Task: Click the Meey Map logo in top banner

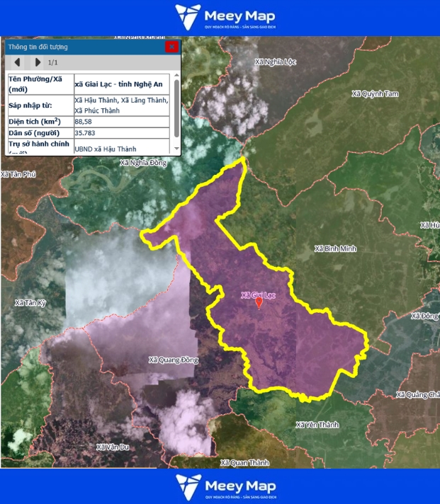Action: click(225, 18)
